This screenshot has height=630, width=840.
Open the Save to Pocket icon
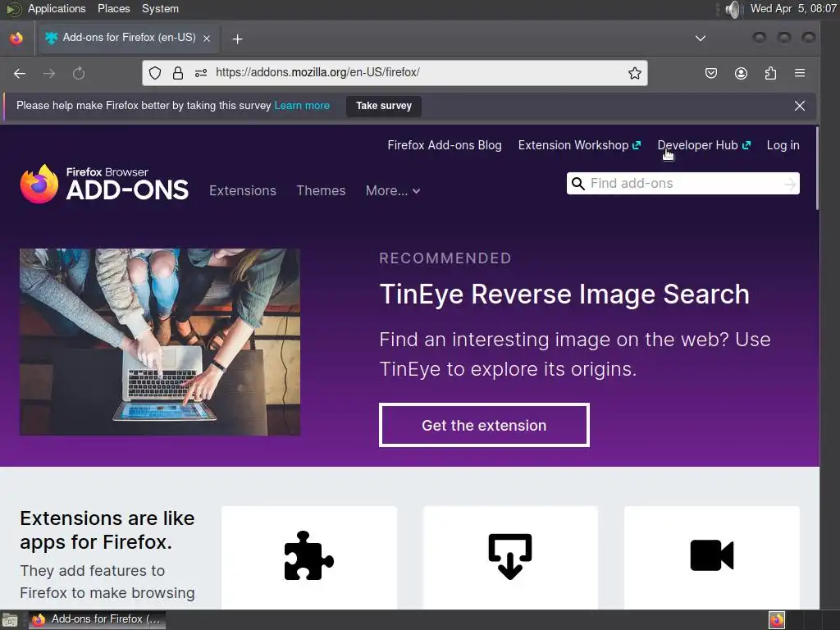[711, 73]
